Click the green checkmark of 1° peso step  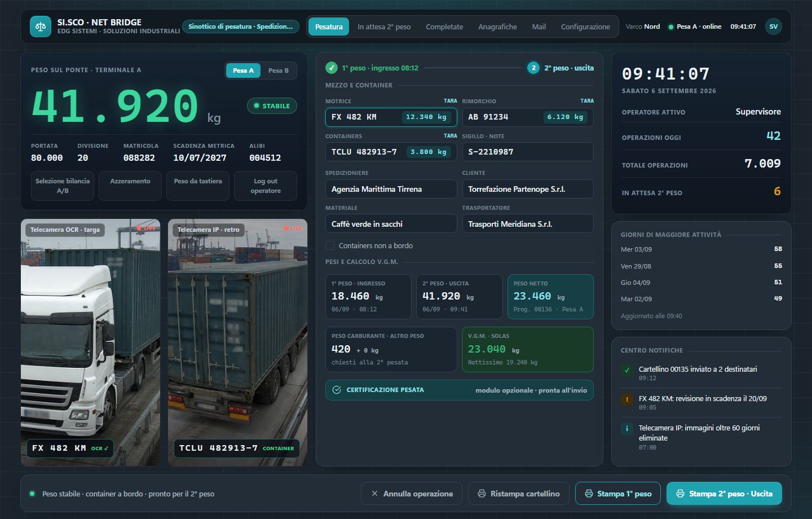[x=332, y=68]
